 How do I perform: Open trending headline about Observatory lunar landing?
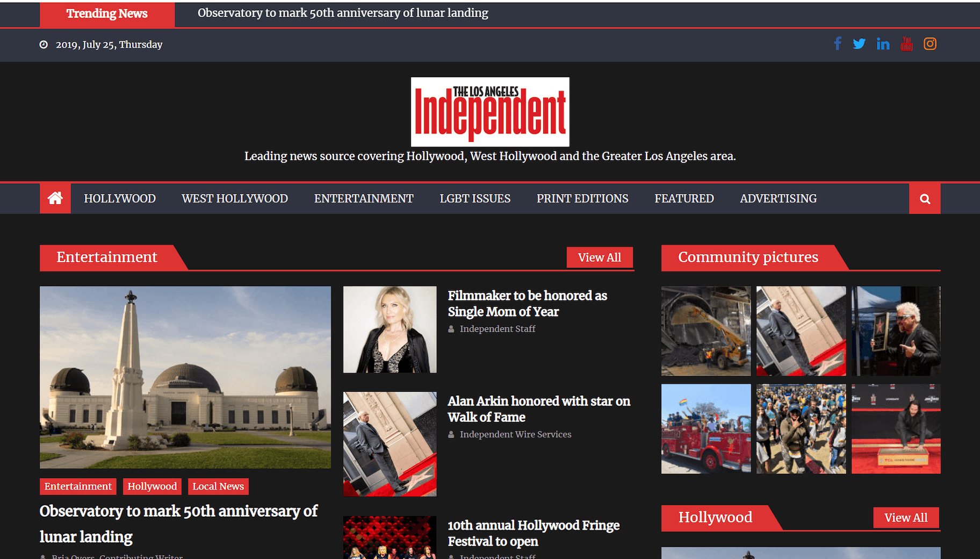click(343, 13)
